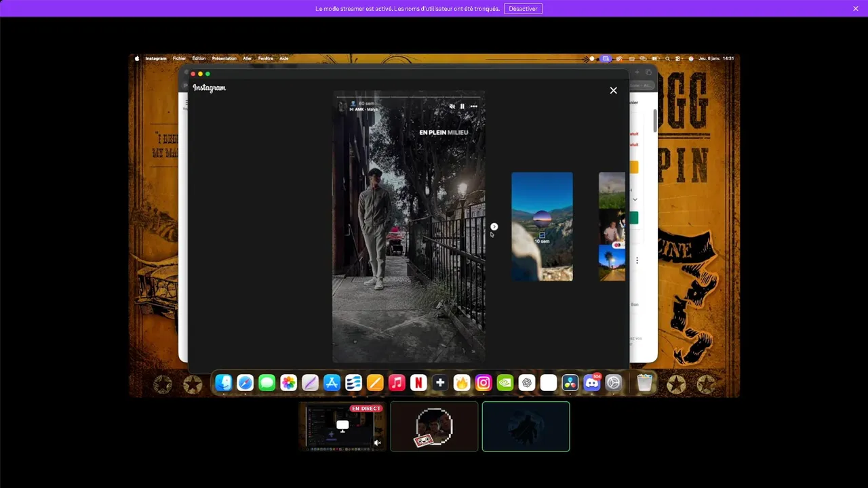
Task: Open Finder from the Dock
Action: tap(223, 383)
